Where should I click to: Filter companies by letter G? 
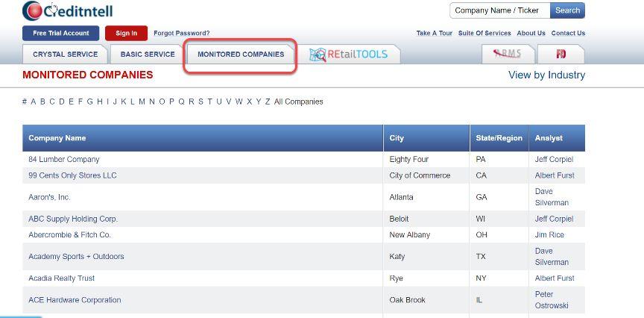click(x=89, y=102)
